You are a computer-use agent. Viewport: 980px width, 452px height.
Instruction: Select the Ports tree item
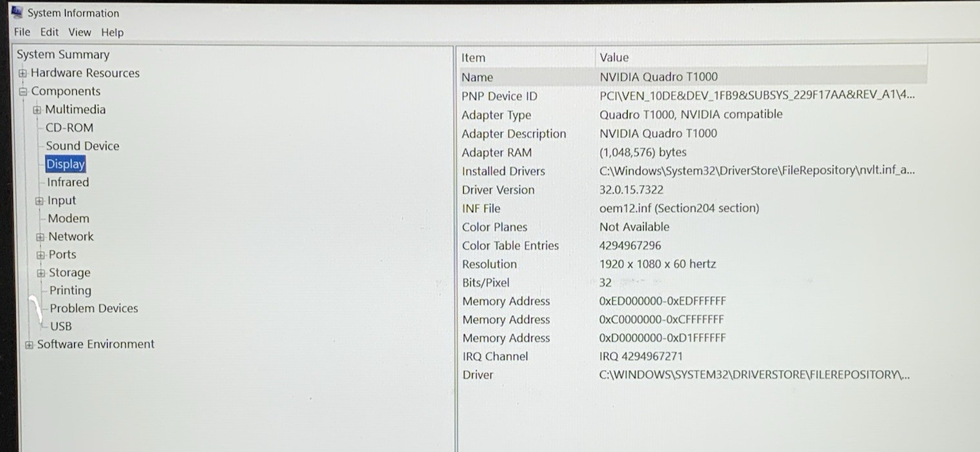[x=63, y=255]
